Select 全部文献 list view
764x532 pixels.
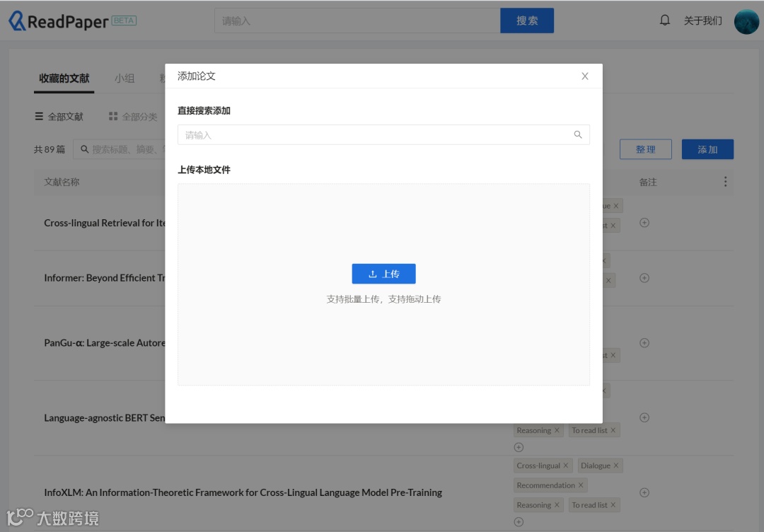(x=59, y=117)
